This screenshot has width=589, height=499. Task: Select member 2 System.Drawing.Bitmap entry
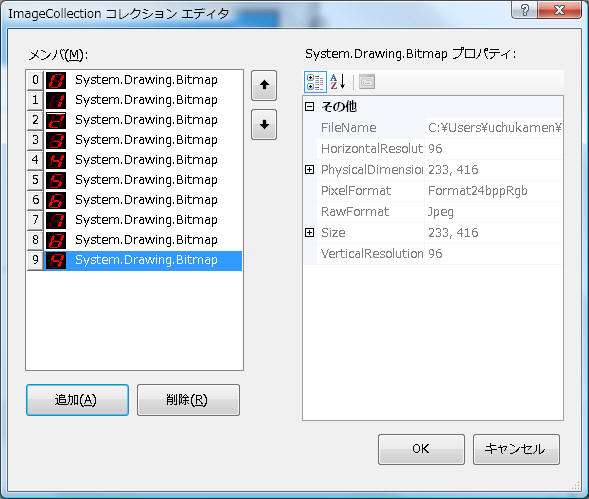[x=134, y=120]
